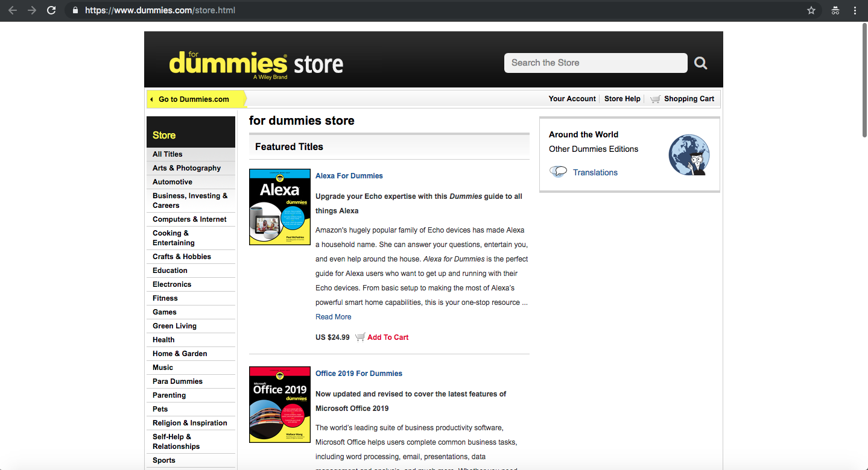This screenshot has width=868, height=470.
Task: Select Cooking & Entertaining category
Action: (x=191, y=238)
